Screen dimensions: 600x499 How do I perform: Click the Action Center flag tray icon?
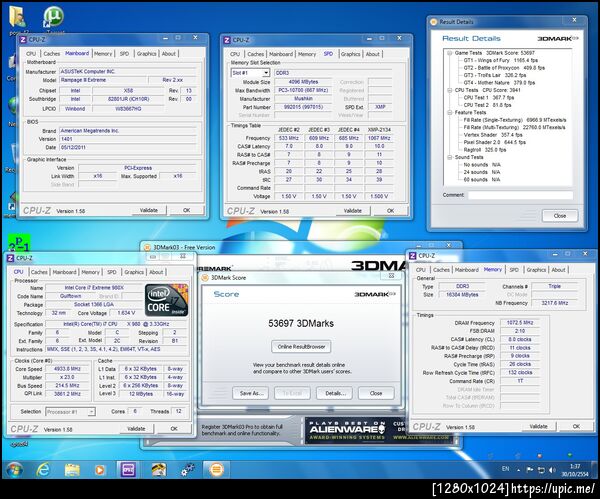(x=530, y=470)
